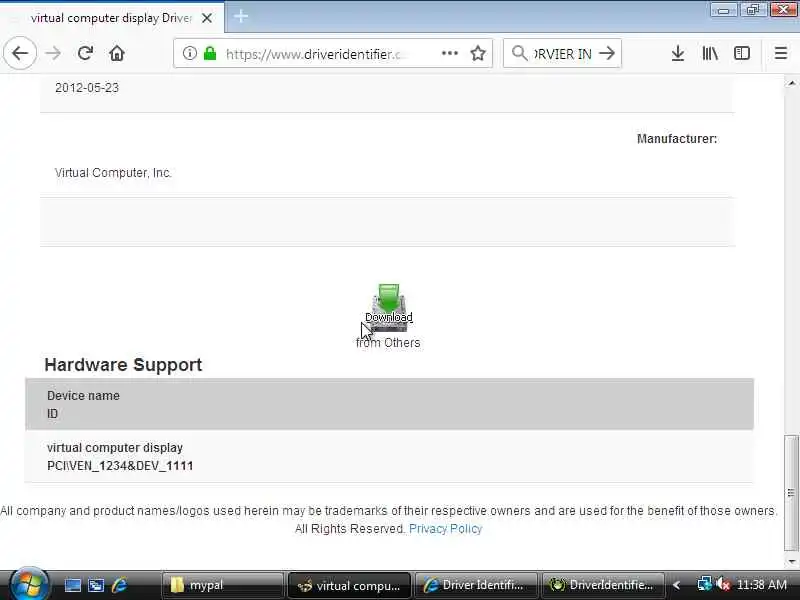Click the scrollbar up arrow
800x600 pixels.
[x=791, y=83]
